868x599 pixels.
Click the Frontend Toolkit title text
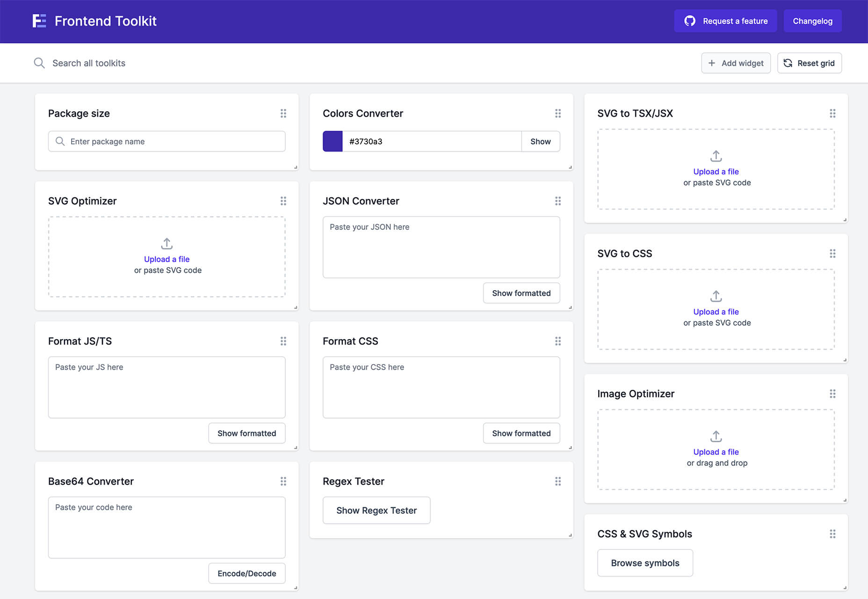106,21
